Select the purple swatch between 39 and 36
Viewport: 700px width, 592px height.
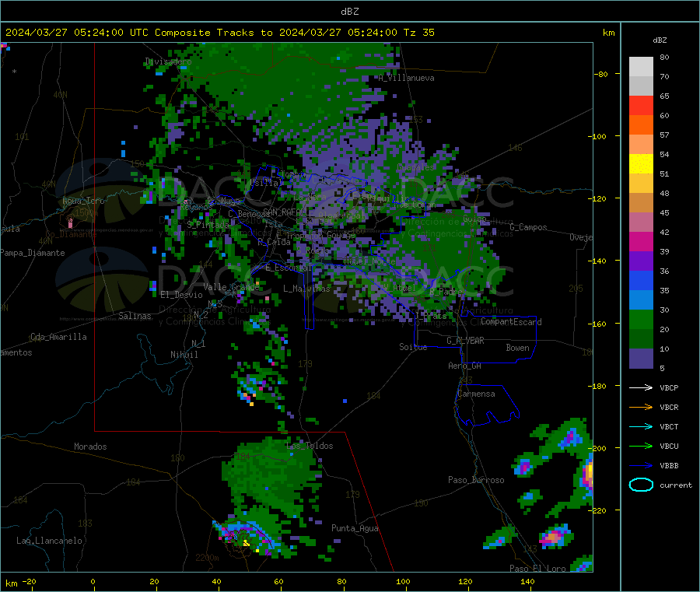(x=641, y=261)
